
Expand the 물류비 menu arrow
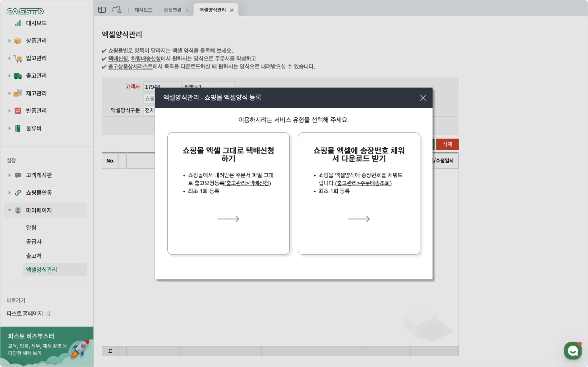pos(9,128)
